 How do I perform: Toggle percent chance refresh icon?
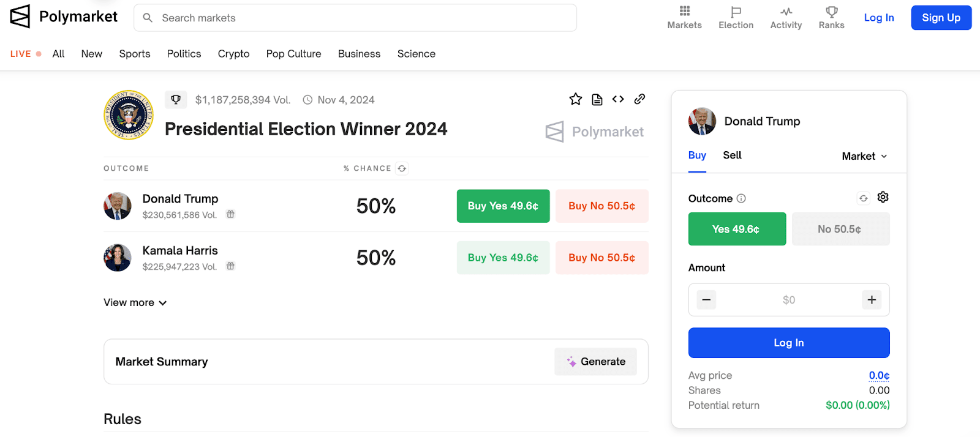402,168
